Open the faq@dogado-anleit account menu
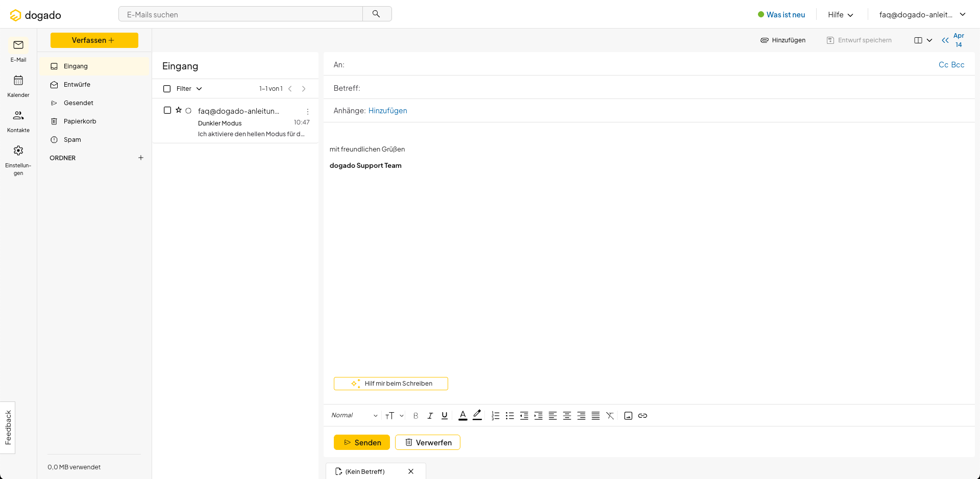980x479 pixels. 922,14
